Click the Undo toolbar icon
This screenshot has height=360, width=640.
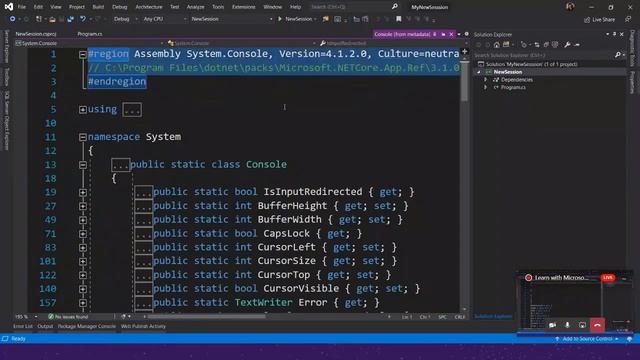tap(83, 19)
